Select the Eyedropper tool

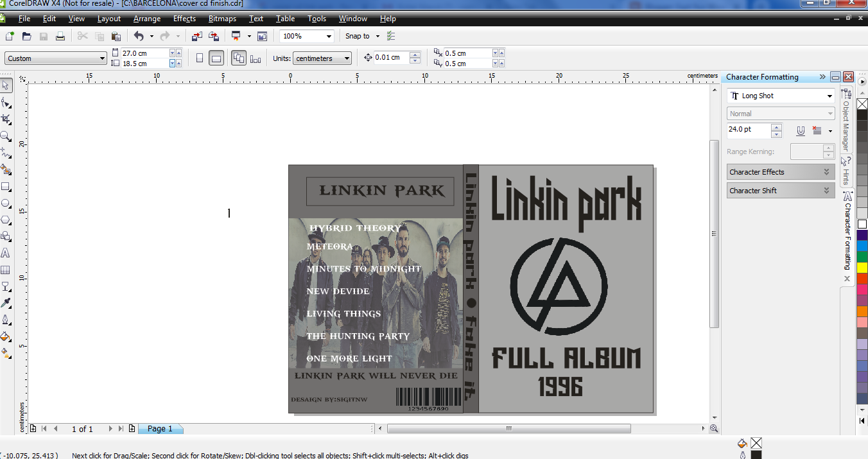(x=6, y=303)
